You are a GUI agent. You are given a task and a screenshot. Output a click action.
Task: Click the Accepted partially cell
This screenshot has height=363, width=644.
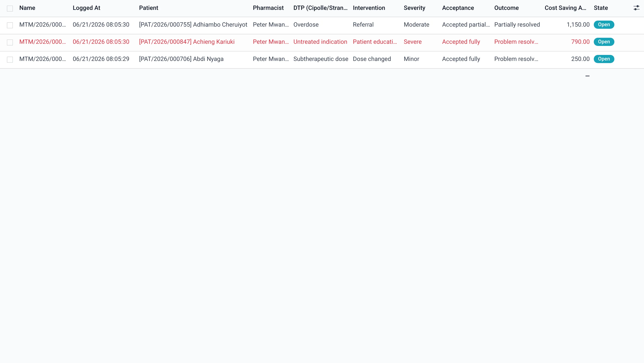[466, 25]
